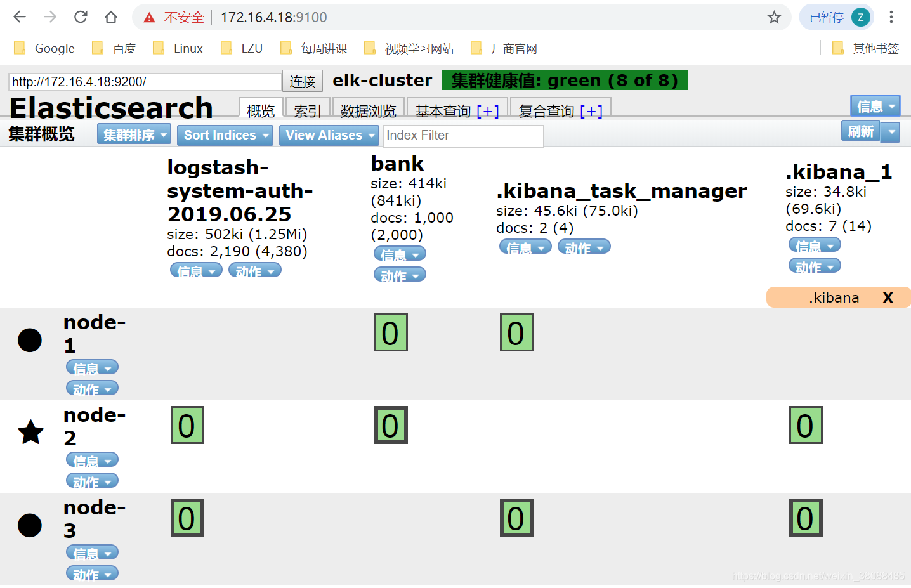
Task: Open .kibana_1 动作 dropdown
Action: (x=815, y=266)
